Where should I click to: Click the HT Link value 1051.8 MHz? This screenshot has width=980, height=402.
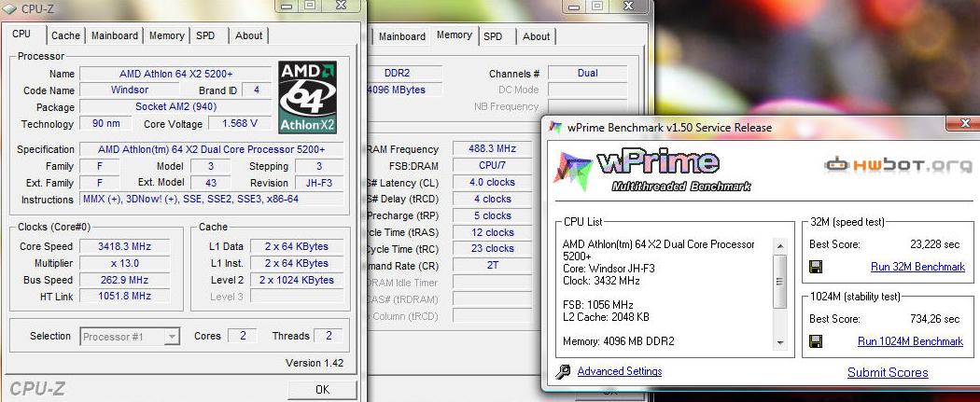(124, 296)
